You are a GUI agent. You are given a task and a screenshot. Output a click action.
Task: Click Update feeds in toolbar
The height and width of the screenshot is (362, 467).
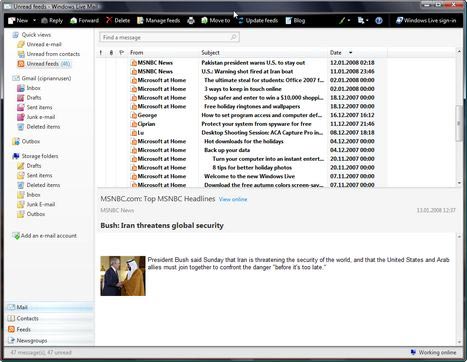point(258,21)
